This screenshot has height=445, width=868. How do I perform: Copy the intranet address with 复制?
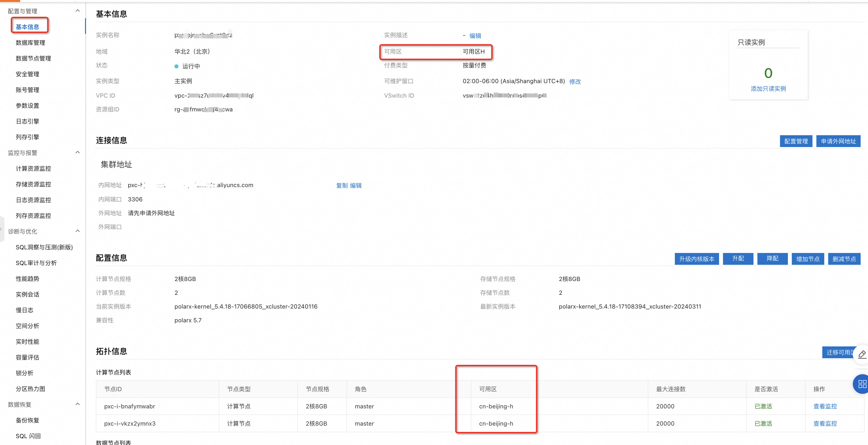click(342, 185)
